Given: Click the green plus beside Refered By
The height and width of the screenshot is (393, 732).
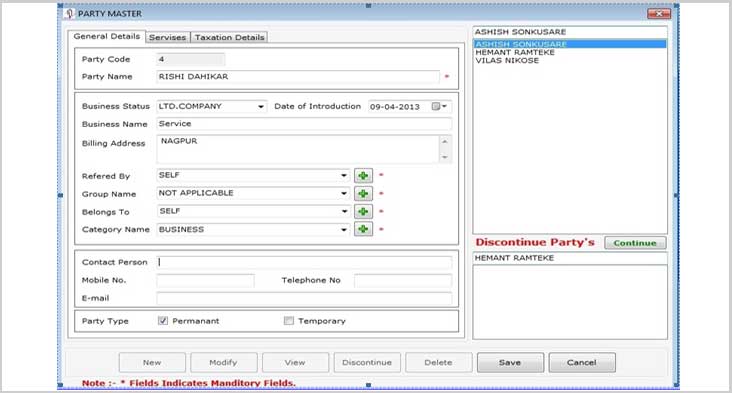Looking at the screenshot, I should point(363,175).
